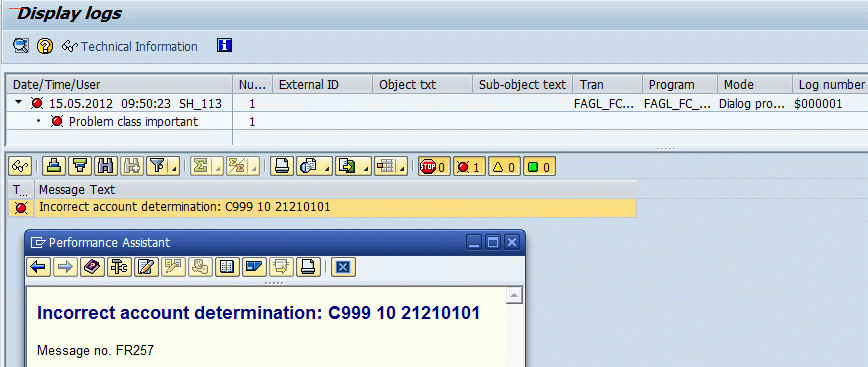Click the 'Sub-object text' column header
This screenshot has width=868, height=367.
click(523, 85)
